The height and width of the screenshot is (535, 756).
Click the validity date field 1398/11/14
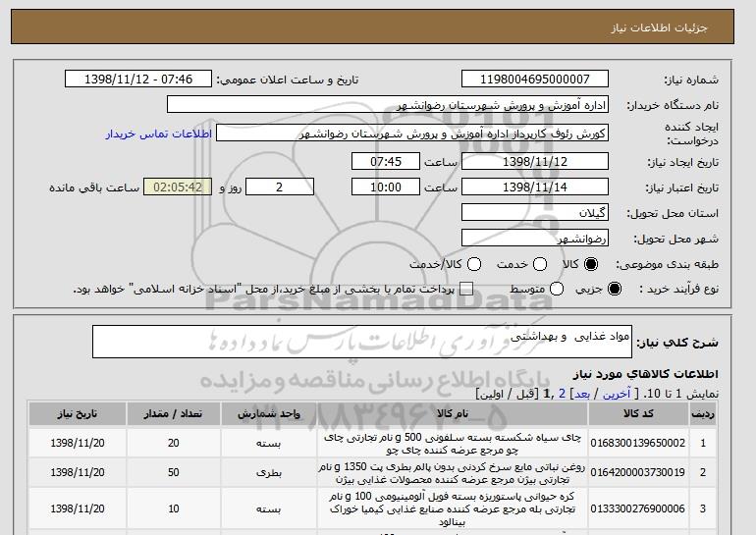click(535, 187)
